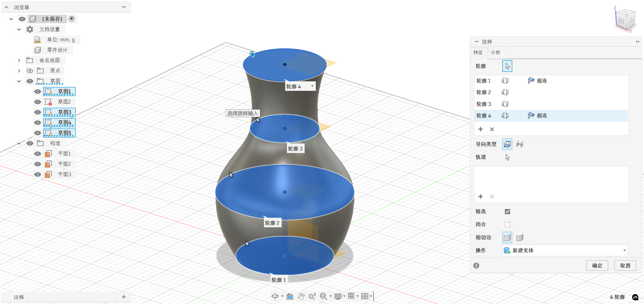Open the 轮廓 4 viewport label dropdown
This screenshot has width=644, height=304.
point(312,86)
